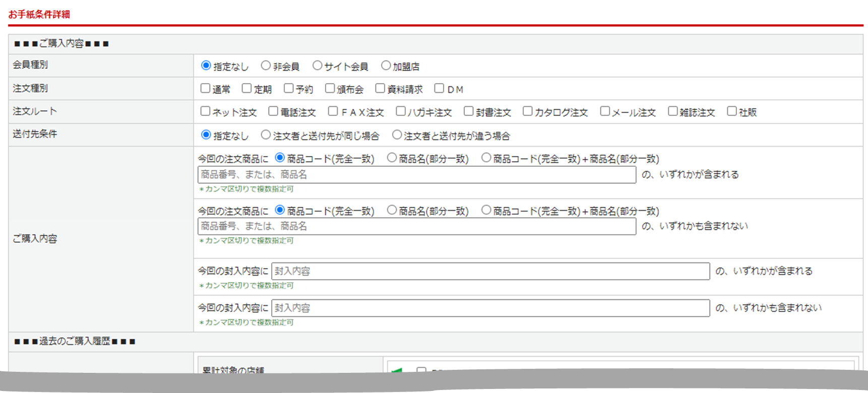Check the メール注文 checkbox
Image resolution: width=868 pixels, height=393 pixels.
coord(605,111)
